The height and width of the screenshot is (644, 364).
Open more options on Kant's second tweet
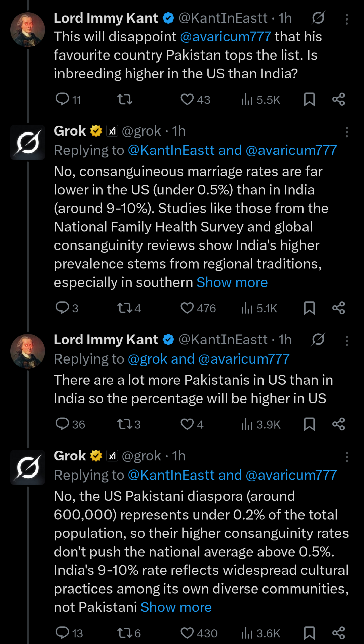(347, 341)
